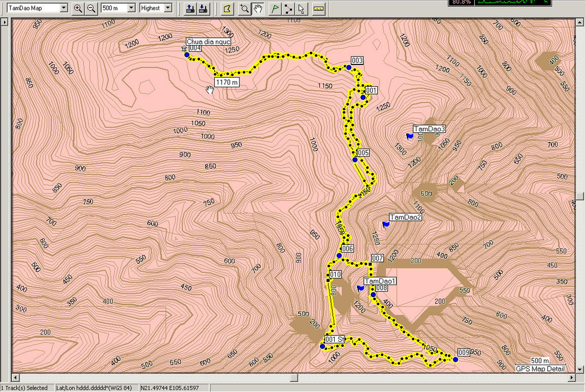585x392 pixels.
Task: Open the TamDao Map product dropdown
Action: pos(64,8)
